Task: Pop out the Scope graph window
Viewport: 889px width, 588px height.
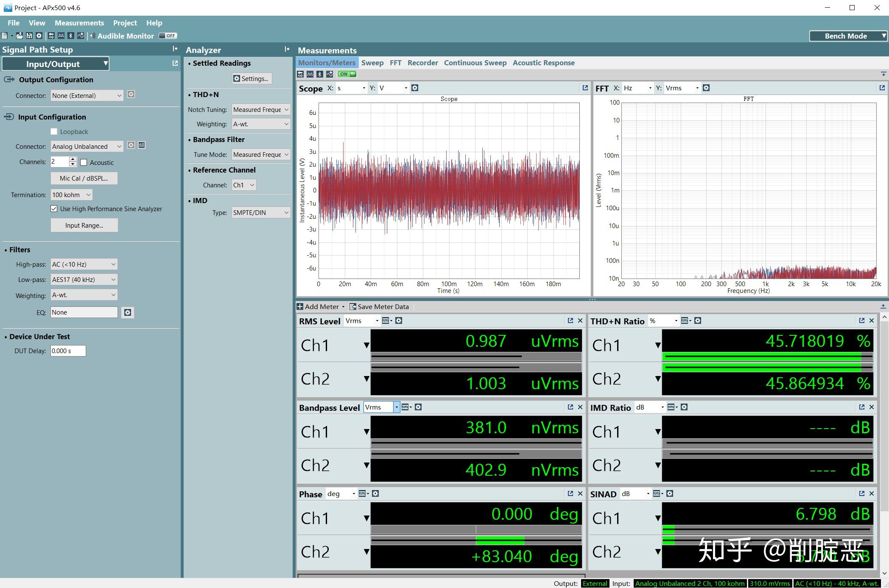Action: click(585, 88)
